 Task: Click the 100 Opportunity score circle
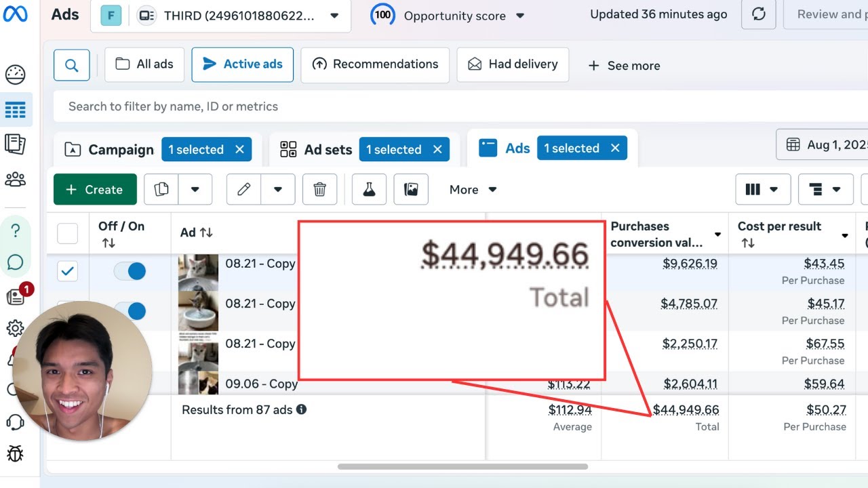pos(383,14)
